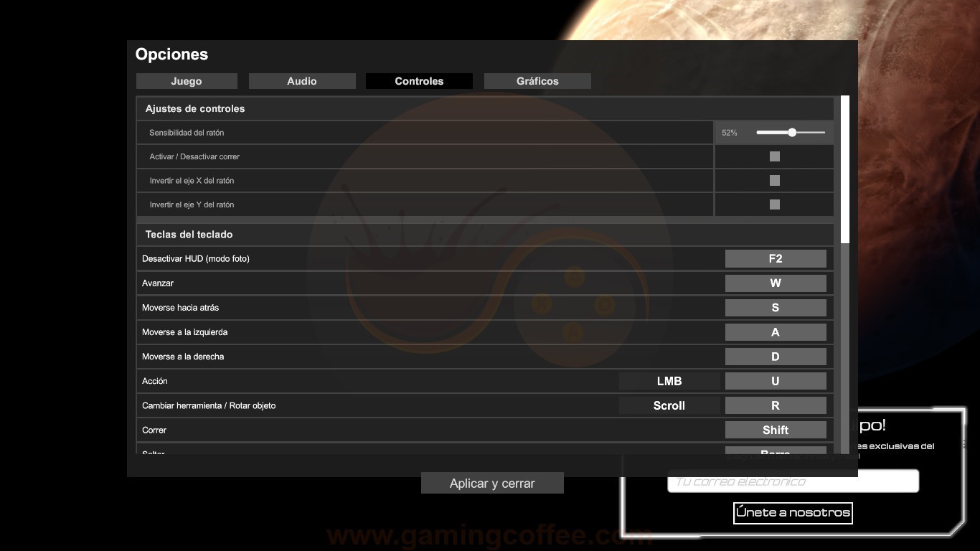
Task: Switch to the Audio tab
Action: (302, 81)
